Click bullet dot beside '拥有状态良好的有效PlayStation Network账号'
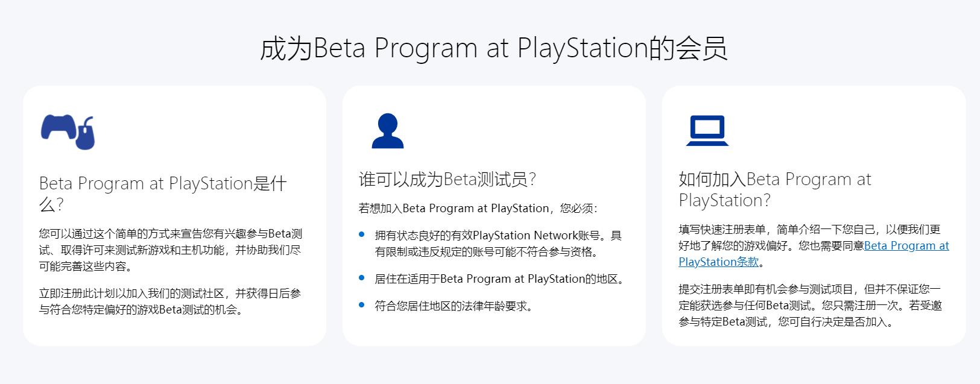 click(362, 234)
